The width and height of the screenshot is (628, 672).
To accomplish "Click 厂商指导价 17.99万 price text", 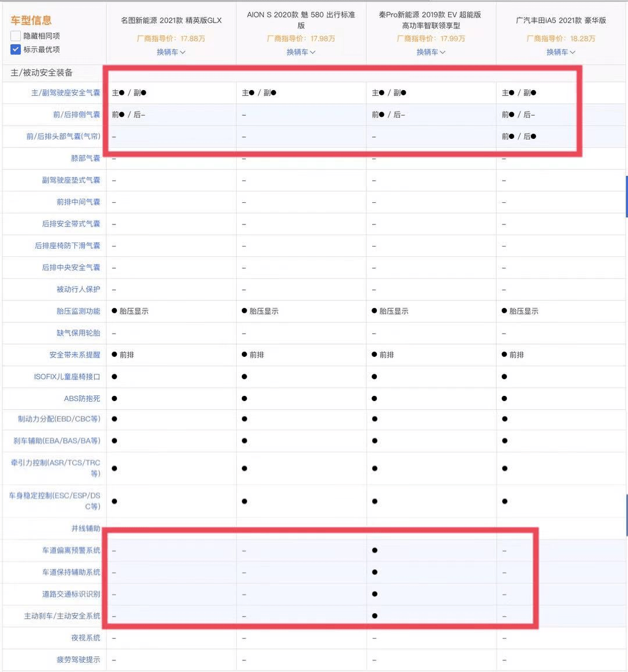I will coord(431,38).
